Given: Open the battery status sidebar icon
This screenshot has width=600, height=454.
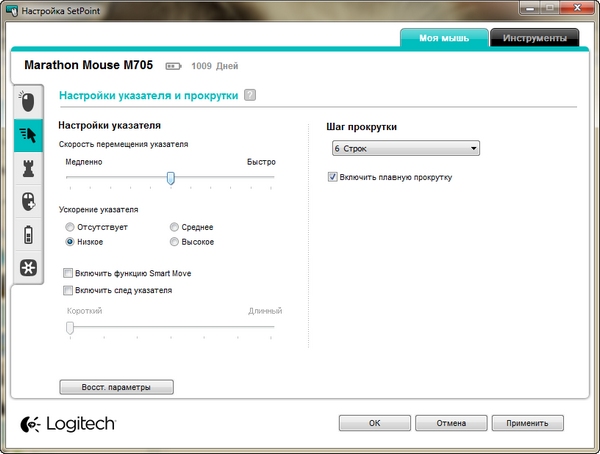Looking at the screenshot, I should point(28,235).
